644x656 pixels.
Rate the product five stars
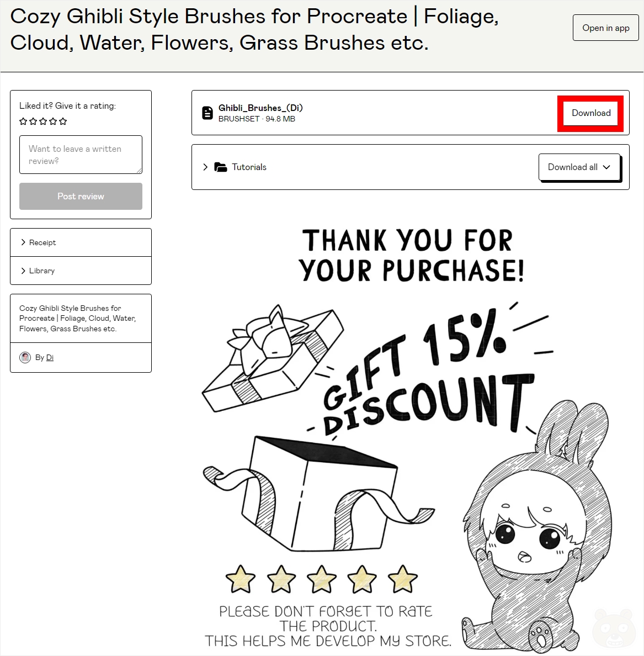tap(63, 121)
